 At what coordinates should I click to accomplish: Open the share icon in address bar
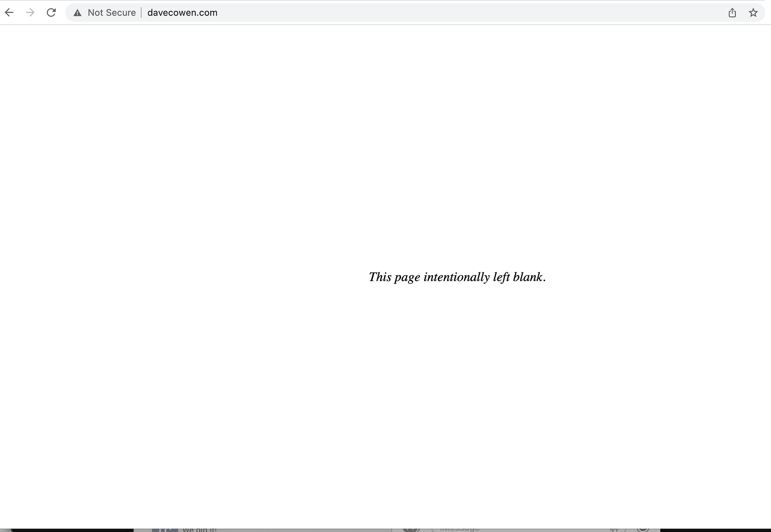coord(732,13)
